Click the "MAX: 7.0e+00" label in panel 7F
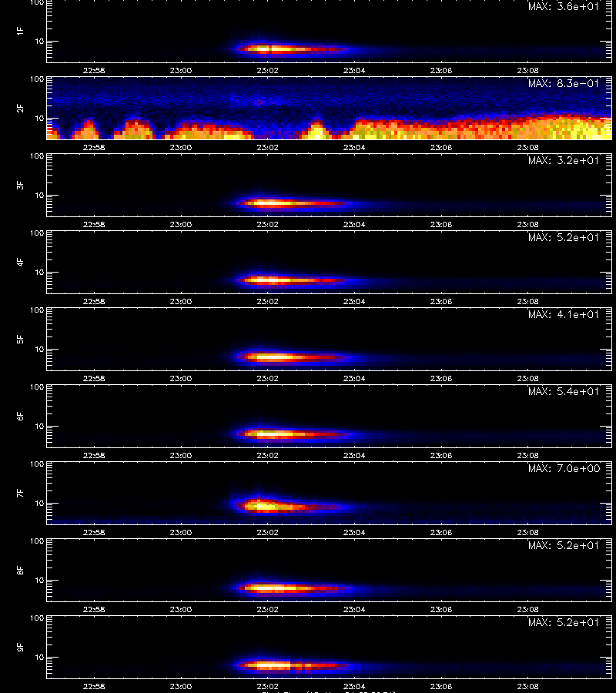This screenshot has height=693, width=616. tap(564, 468)
